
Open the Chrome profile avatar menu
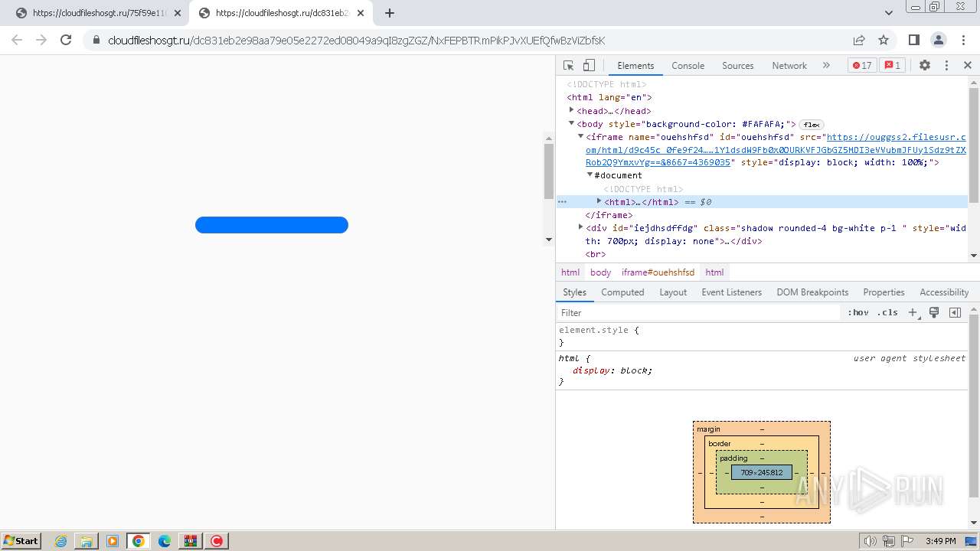939,40
